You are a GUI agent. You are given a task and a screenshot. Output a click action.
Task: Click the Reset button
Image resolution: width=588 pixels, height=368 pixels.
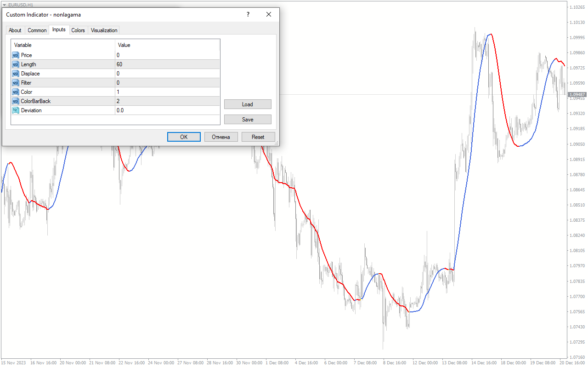coord(258,137)
